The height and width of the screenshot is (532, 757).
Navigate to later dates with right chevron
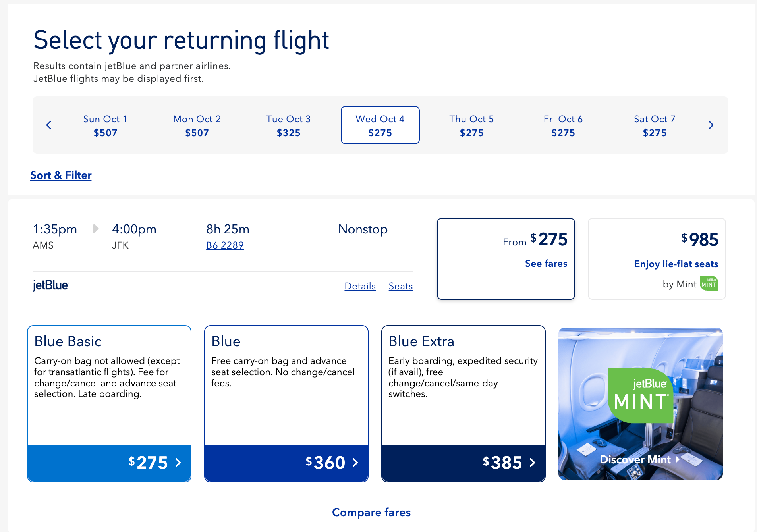coord(711,125)
